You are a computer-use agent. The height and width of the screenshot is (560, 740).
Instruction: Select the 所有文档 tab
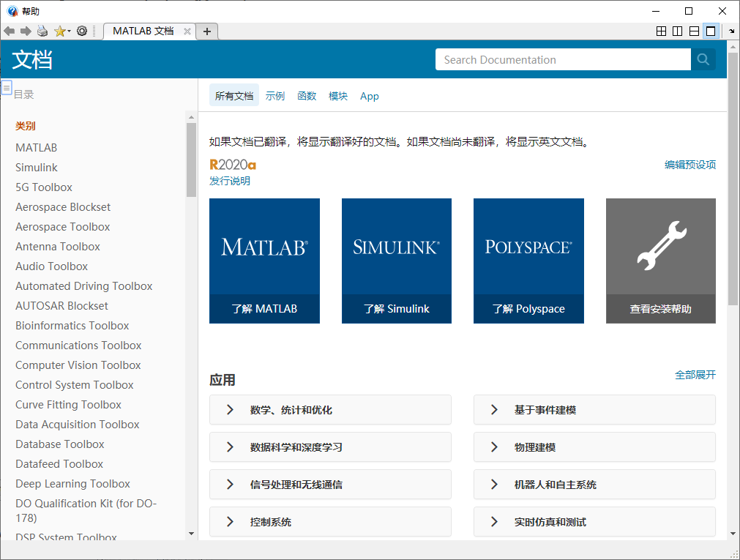point(234,96)
